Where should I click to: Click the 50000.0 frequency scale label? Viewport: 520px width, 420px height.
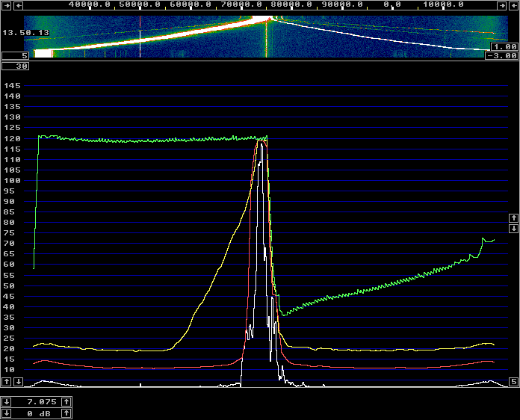[x=140, y=4]
